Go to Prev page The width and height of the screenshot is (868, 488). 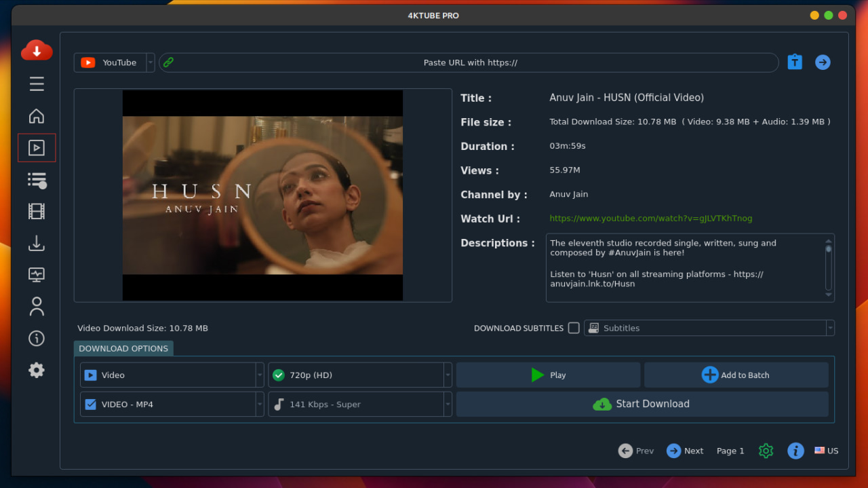click(x=636, y=451)
